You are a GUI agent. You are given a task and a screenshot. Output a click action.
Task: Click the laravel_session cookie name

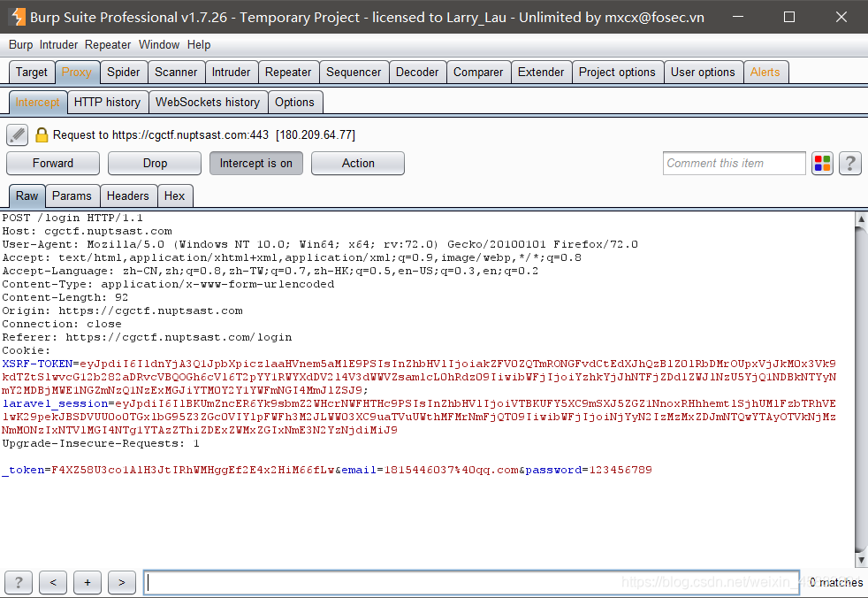(55, 404)
